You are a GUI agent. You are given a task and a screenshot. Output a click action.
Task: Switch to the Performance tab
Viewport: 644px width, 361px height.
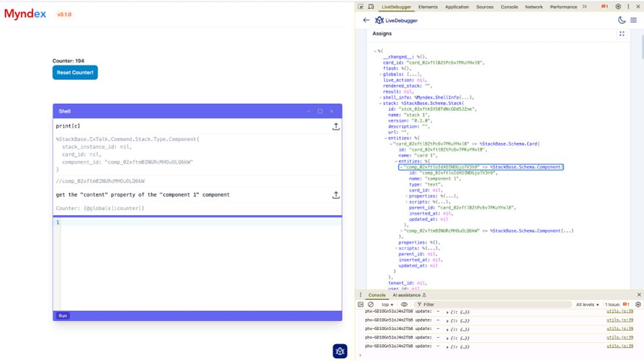tap(563, 7)
